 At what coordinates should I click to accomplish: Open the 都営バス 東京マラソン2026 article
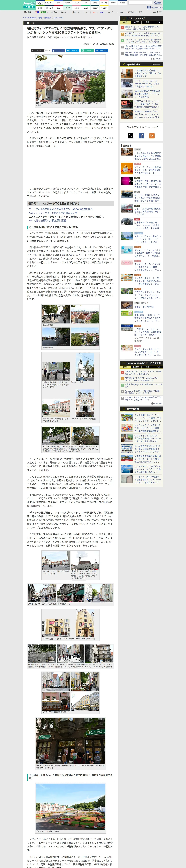click(147, 198)
